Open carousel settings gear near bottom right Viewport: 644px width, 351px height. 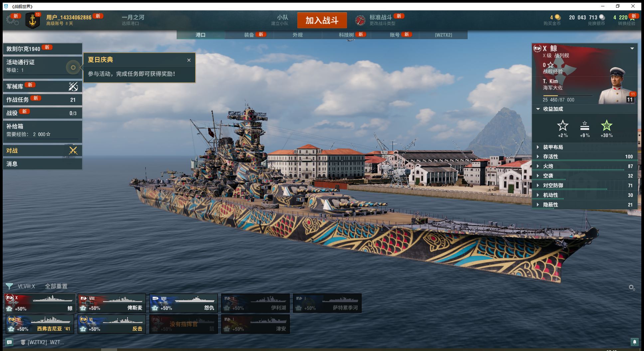[x=632, y=288]
